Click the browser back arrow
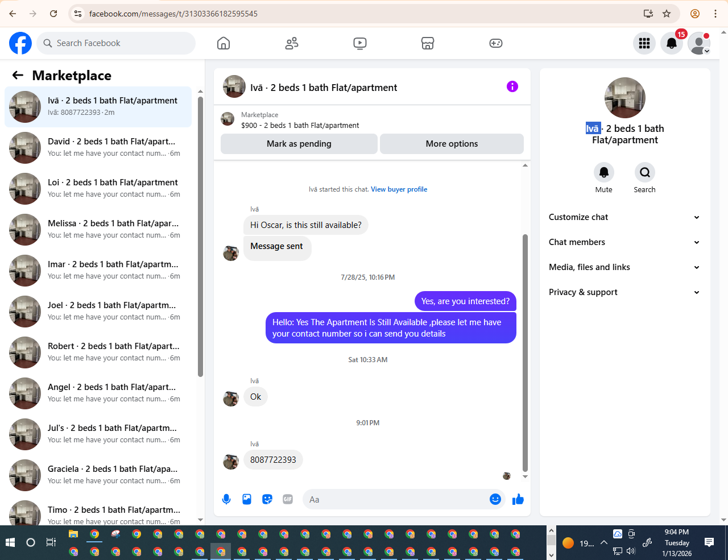The width and height of the screenshot is (728, 560). pyautogui.click(x=13, y=14)
